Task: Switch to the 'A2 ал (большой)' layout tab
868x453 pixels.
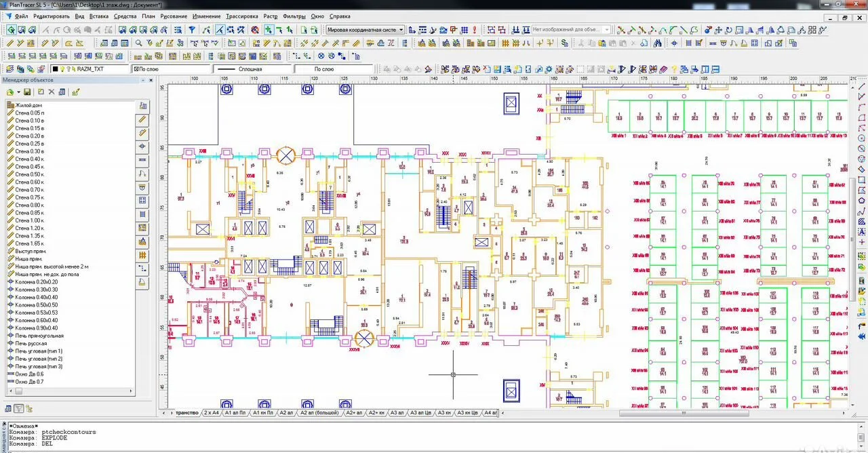Action: [319, 412]
